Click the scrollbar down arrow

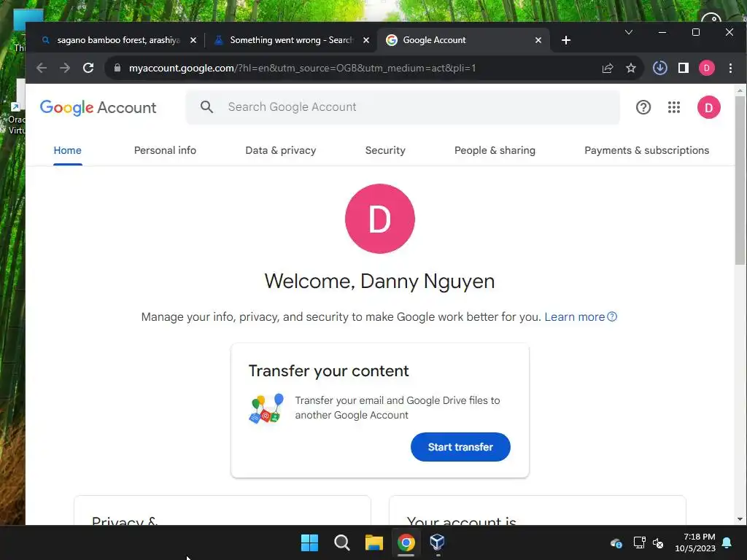pyautogui.click(x=740, y=519)
